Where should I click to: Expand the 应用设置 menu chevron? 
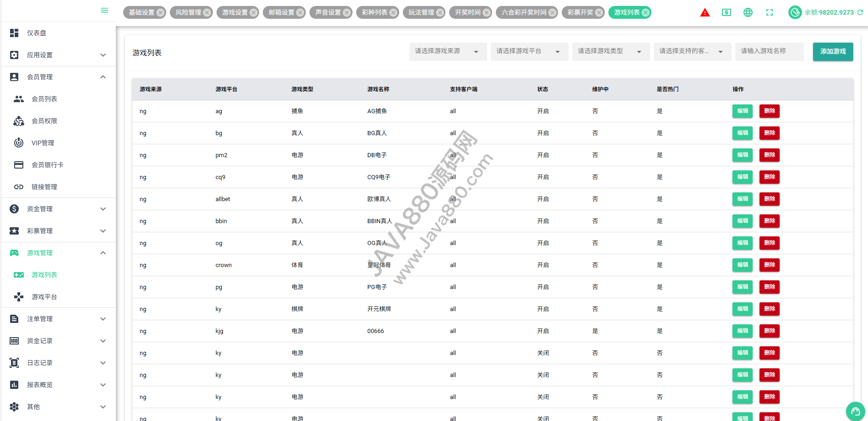coord(103,55)
